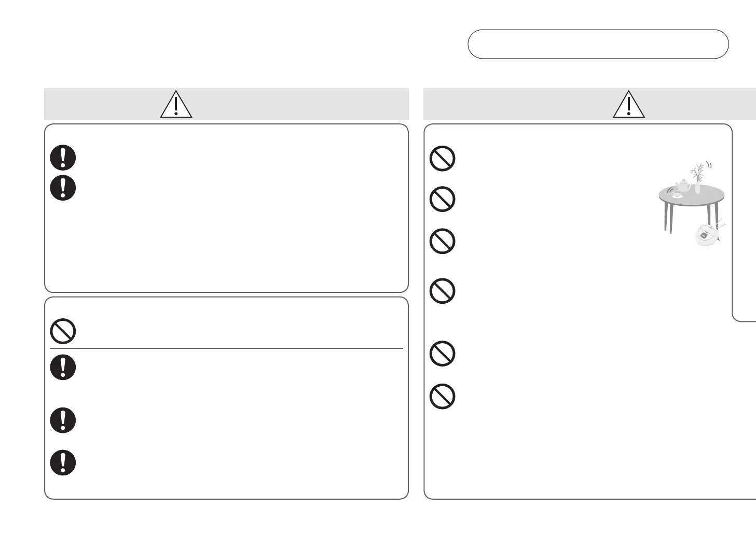Image resolution: width=756 pixels, height=535 pixels.
Task: Click the horizontal divider line in lower-left box
Action: pos(226,348)
